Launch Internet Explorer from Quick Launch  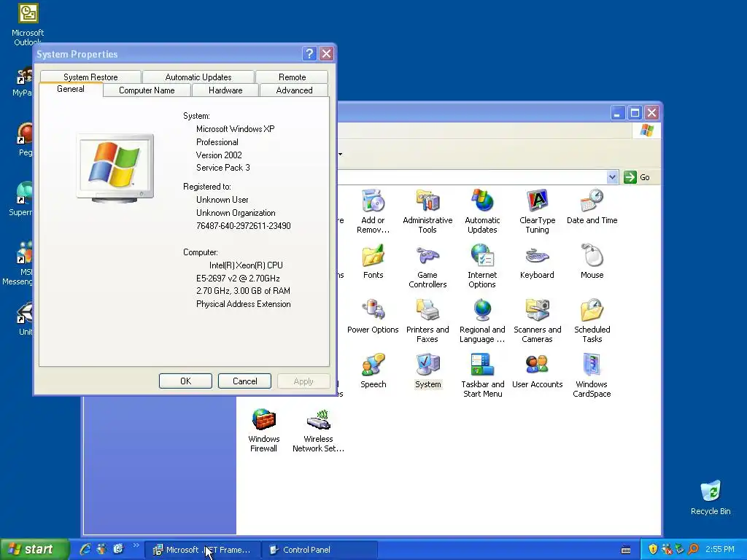(85, 549)
